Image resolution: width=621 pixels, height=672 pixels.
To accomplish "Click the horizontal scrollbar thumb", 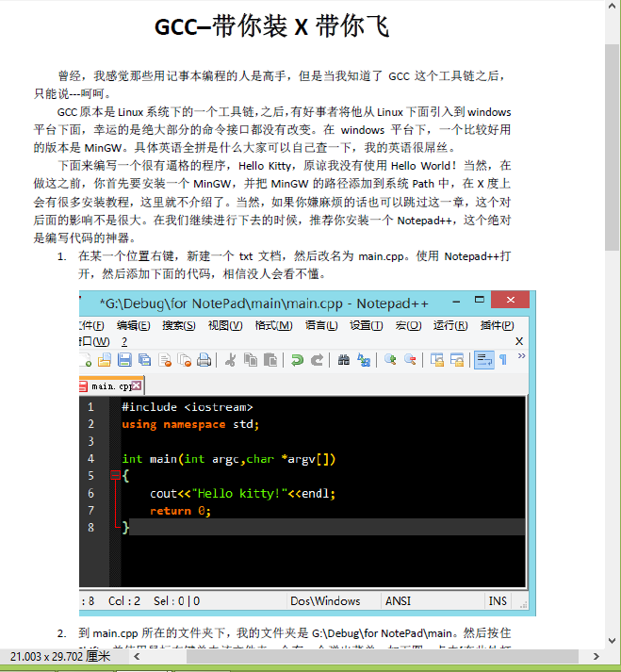I will (x=383, y=656).
